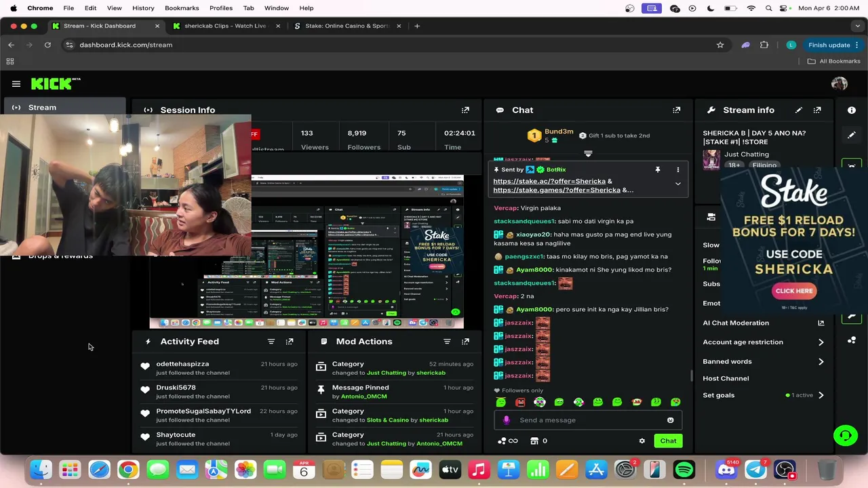Select Shaytocute follow entry
The image size is (868, 488).
[x=217, y=439]
